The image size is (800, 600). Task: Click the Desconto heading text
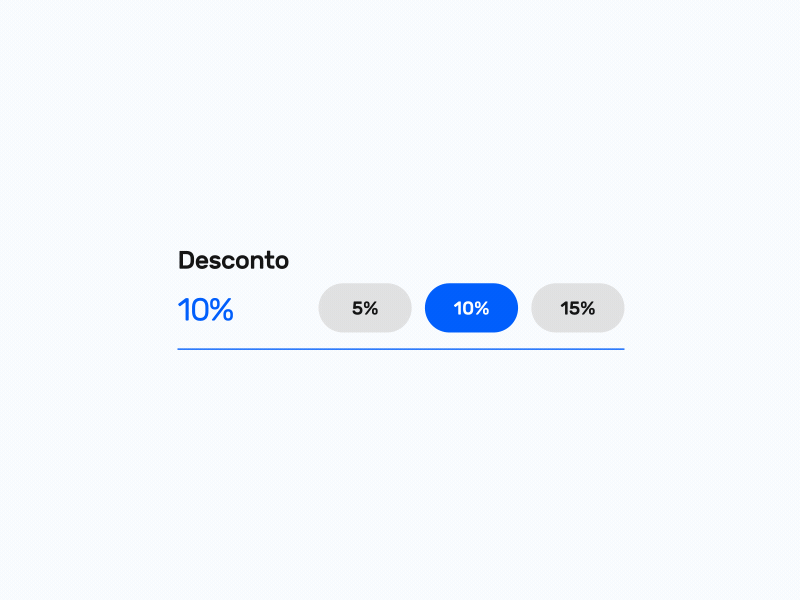pyautogui.click(x=233, y=260)
